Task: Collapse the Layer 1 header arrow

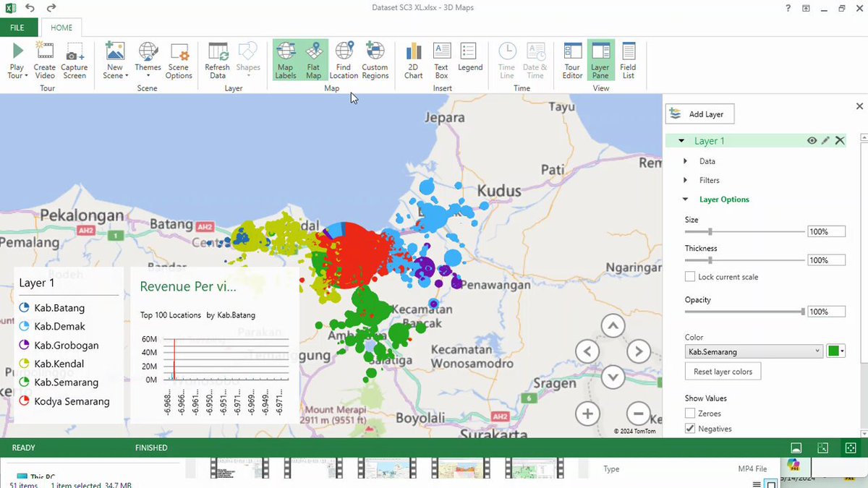Action: [x=681, y=141]
